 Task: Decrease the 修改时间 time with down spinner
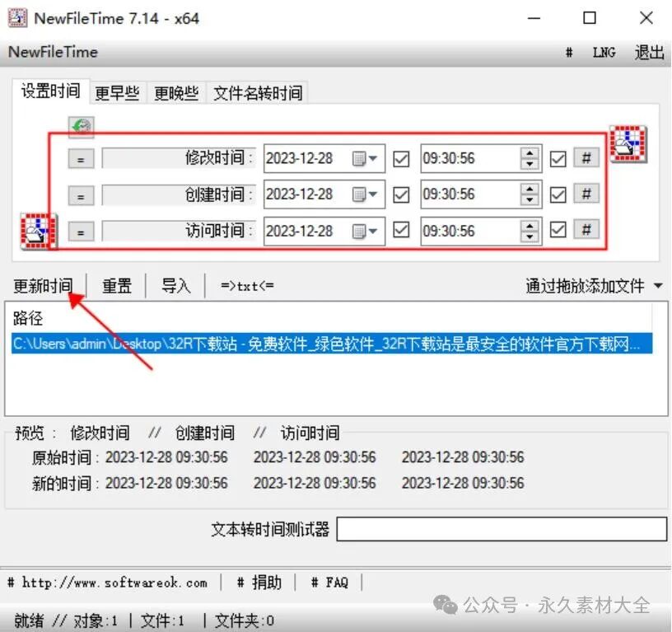530,164
